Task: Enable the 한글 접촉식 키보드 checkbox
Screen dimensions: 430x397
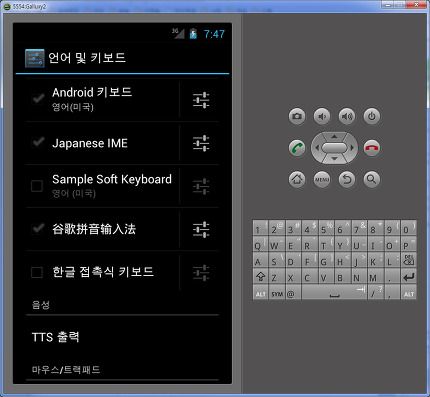Action: [x=37, y=272]
